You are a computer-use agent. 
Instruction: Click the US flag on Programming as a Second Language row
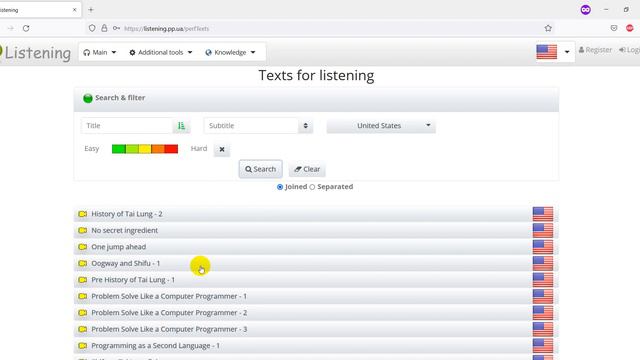(543, 346)
